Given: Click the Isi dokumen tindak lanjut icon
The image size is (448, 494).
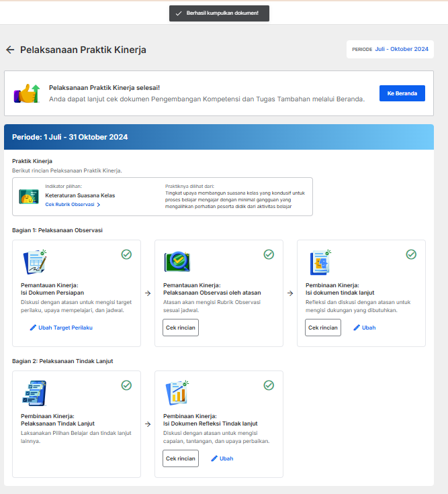Looking at the screenshot, I should [320, 262].
